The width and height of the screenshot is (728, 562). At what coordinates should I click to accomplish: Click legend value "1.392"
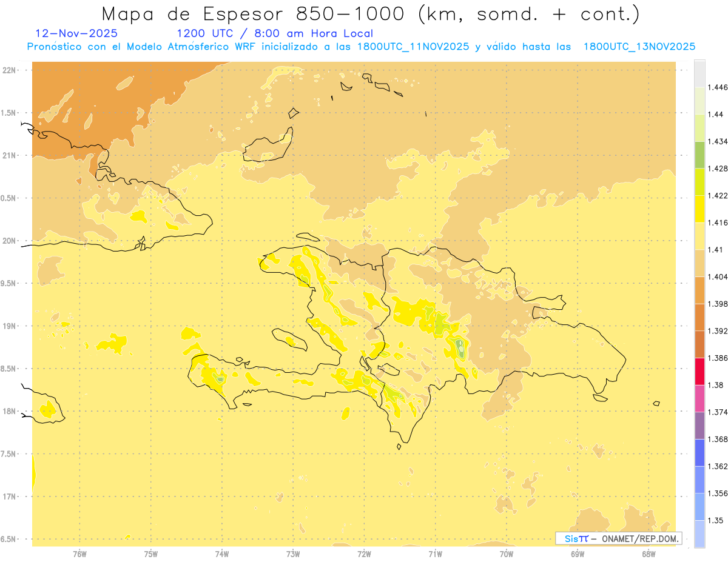pos(718,331)
